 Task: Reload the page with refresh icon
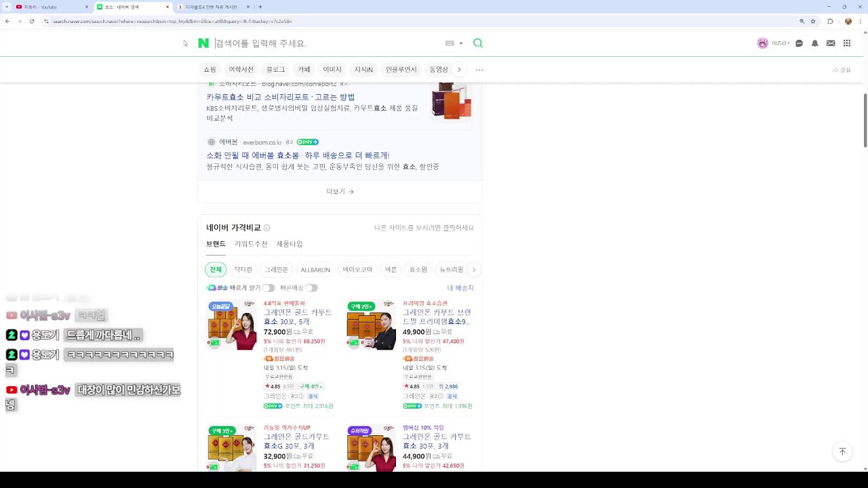coord(32,21)
